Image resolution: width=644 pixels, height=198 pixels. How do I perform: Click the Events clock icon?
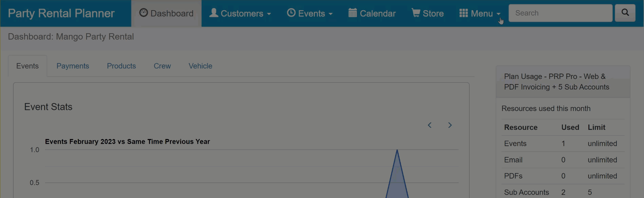pos(291,13)
